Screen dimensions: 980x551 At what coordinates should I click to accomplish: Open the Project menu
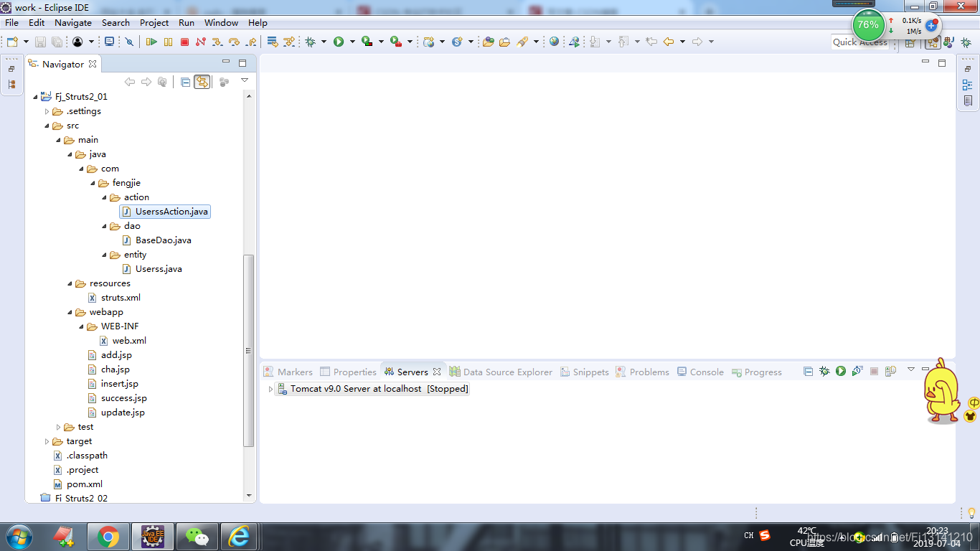pos(154,22)
